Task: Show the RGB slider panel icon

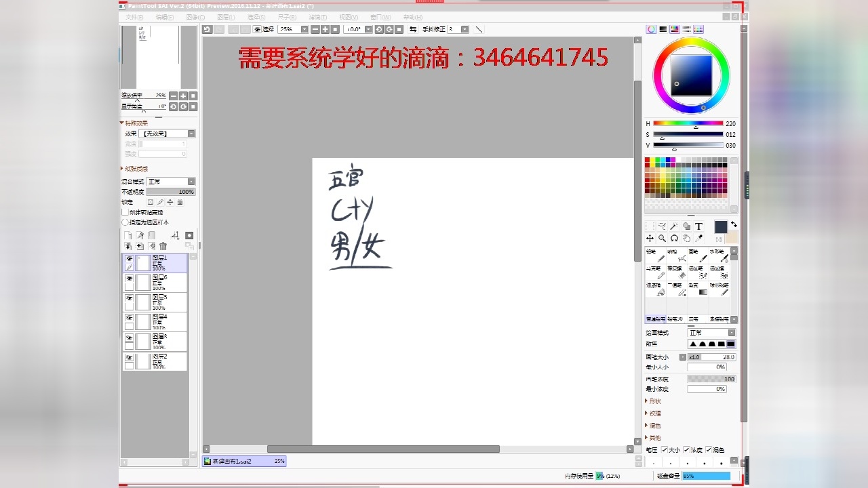Action: (663, 29)
